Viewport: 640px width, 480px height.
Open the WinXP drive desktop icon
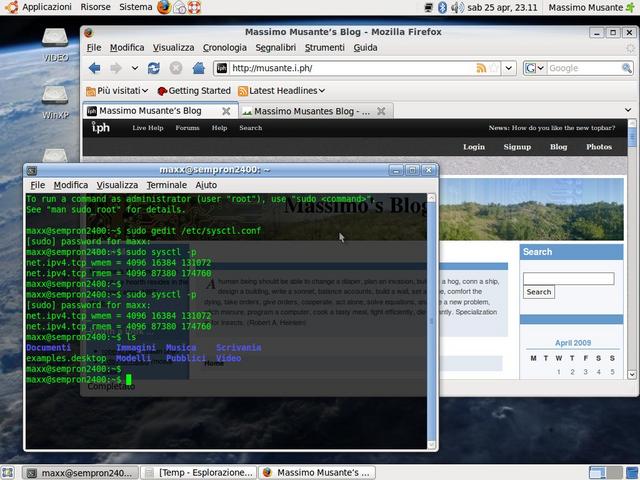pos(56,102)
